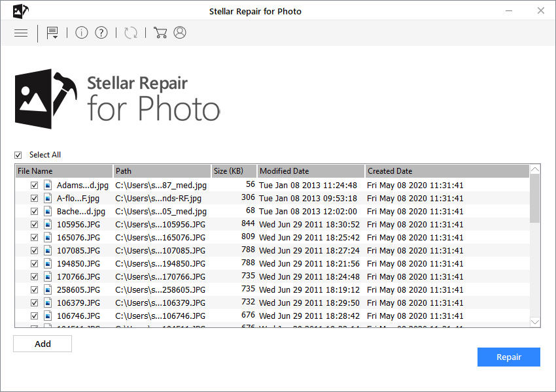
Task: Click the user account login icon
Action: 179,33
